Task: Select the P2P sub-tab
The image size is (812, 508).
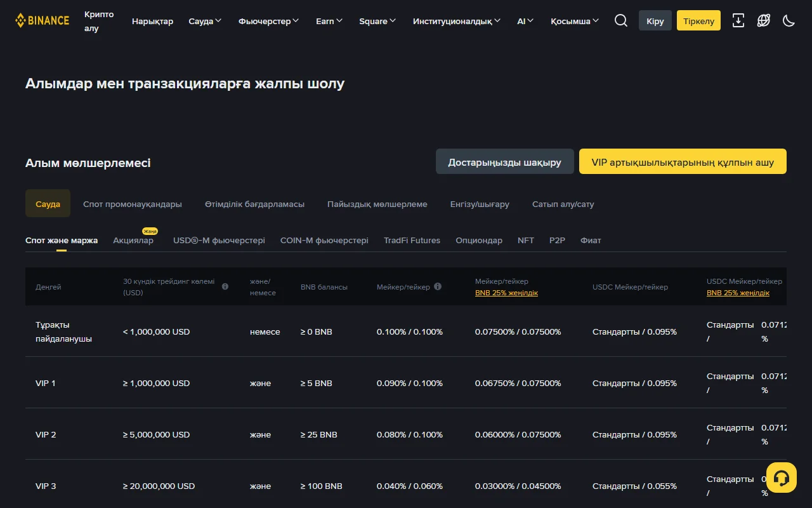Action: (557, 240)
